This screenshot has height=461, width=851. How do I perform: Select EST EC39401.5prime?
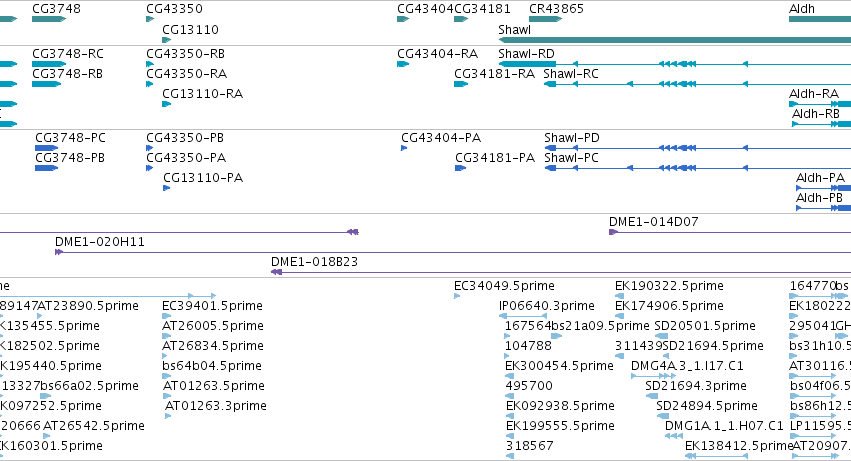coord(212,306)
